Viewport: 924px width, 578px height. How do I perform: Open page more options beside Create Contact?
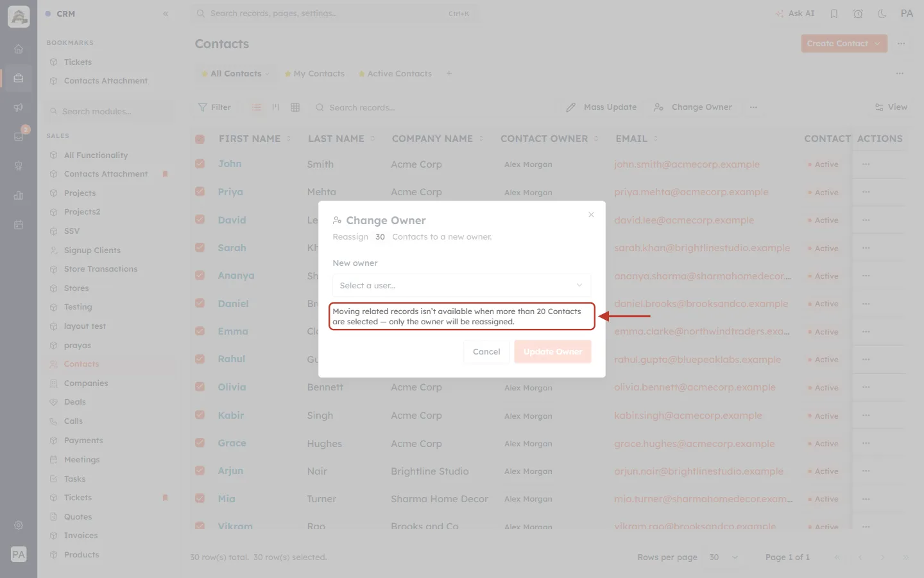click(x=902, y=44)
